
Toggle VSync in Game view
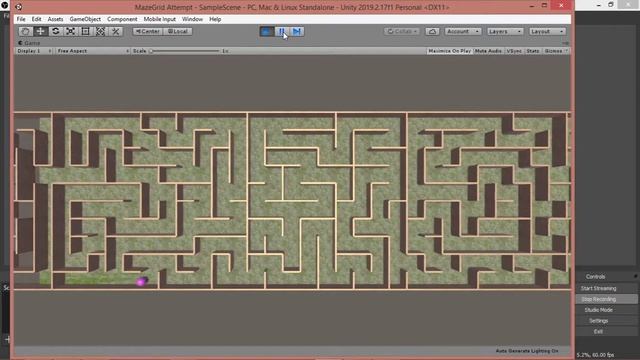pyautogui.click(x=514, y=51)
